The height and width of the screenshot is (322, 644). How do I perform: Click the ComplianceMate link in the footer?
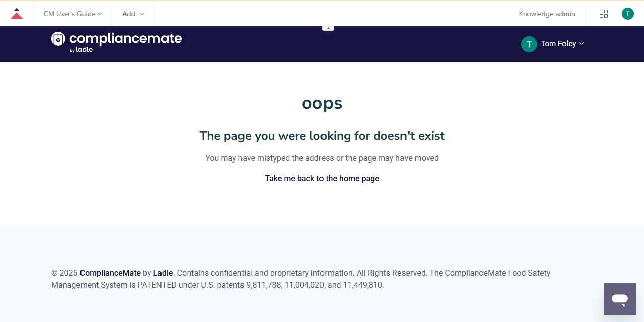[110, 273]
